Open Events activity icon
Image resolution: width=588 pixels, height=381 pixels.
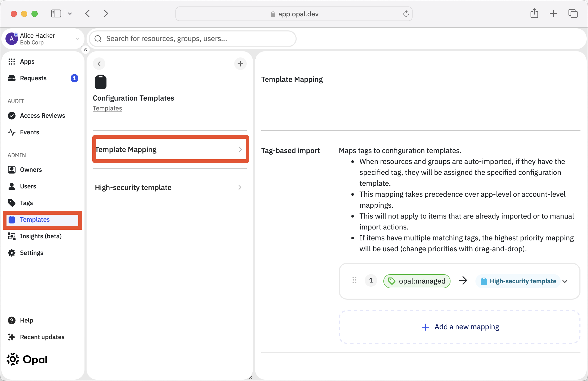[x=12, y=132]
